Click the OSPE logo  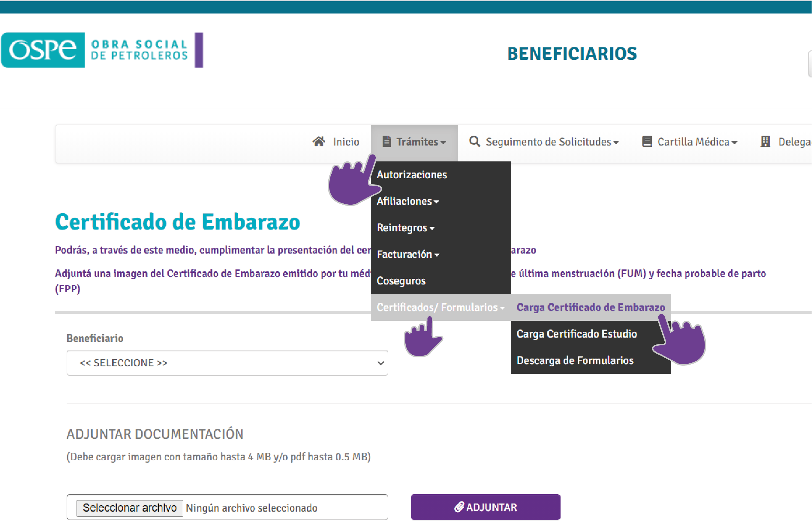[x=102, y=50]
